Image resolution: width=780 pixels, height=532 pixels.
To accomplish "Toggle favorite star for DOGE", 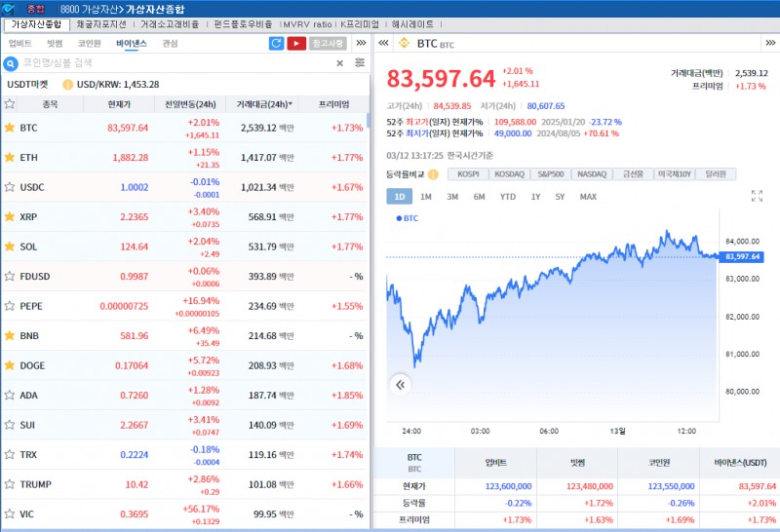I will pos(10,365).
